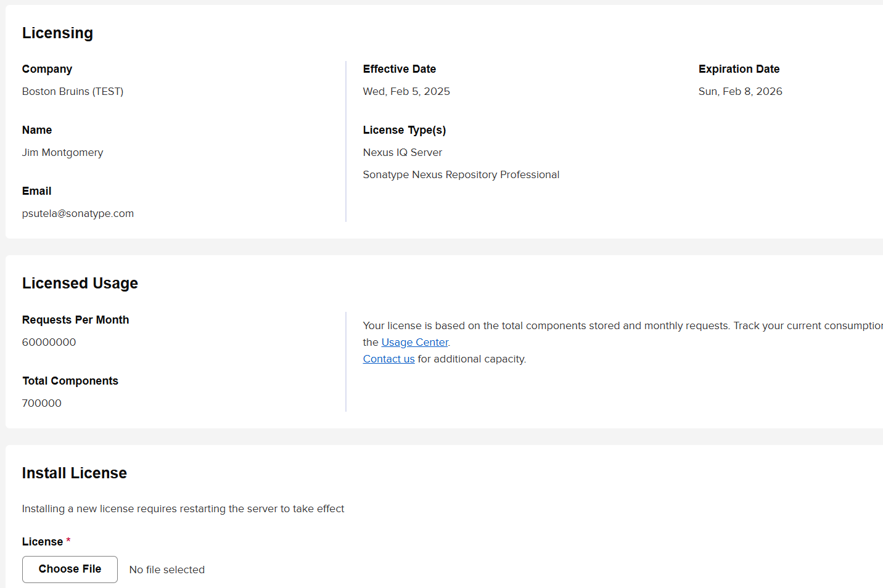The height and width of the screenshot is (588, 883).
Task: Select total components value 700000
Action: [x=41, y=403]
